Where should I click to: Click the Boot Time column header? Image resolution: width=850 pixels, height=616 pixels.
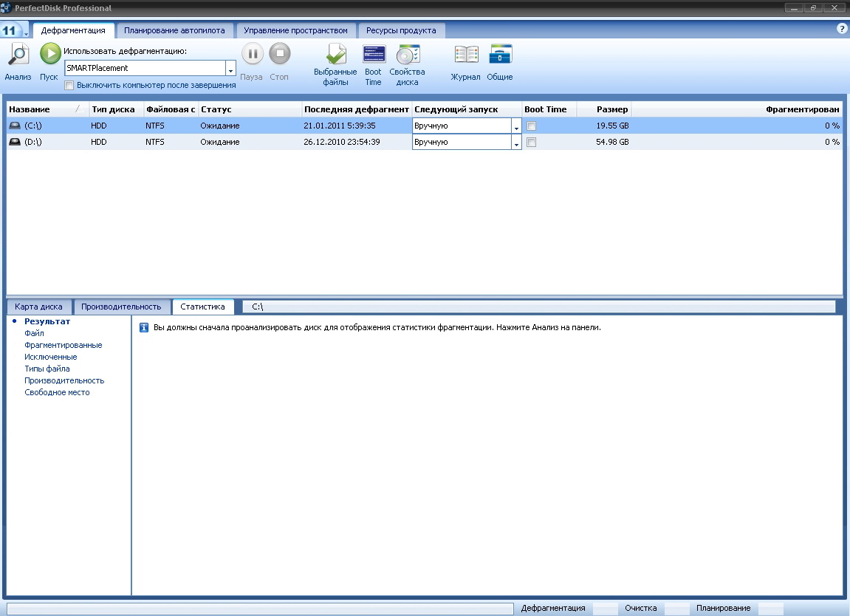pos(549,109)
